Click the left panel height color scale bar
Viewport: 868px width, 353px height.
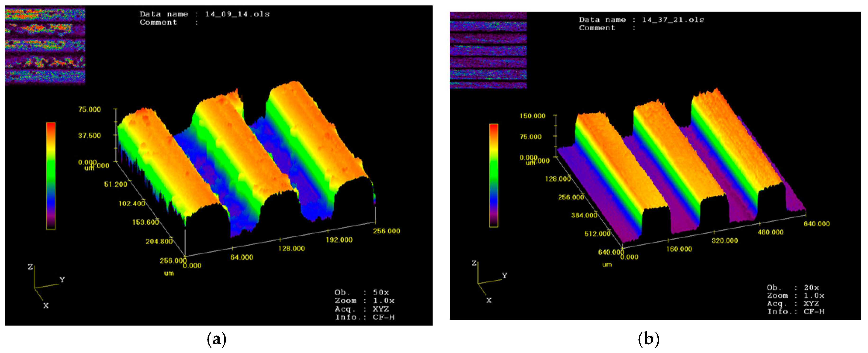(x=50, y=176)
